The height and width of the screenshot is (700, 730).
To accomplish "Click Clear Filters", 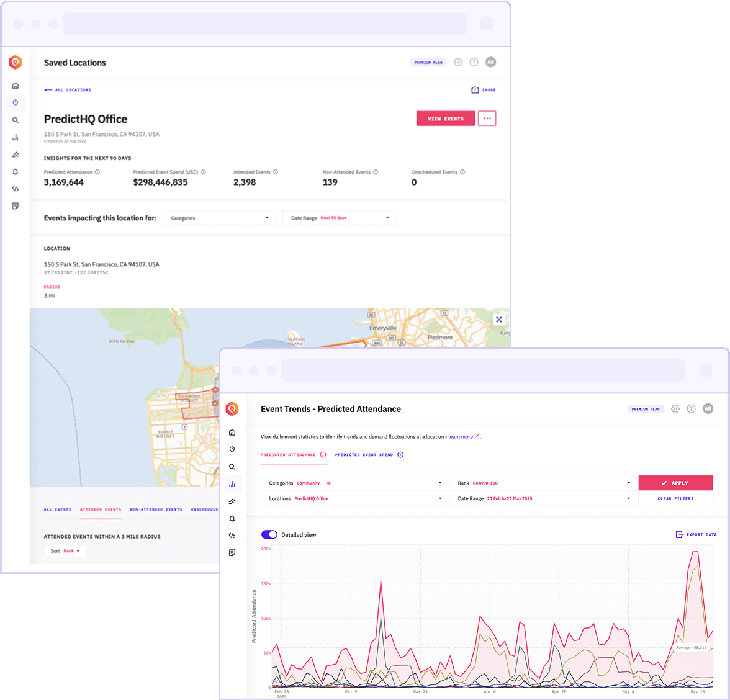I will 675,498.
